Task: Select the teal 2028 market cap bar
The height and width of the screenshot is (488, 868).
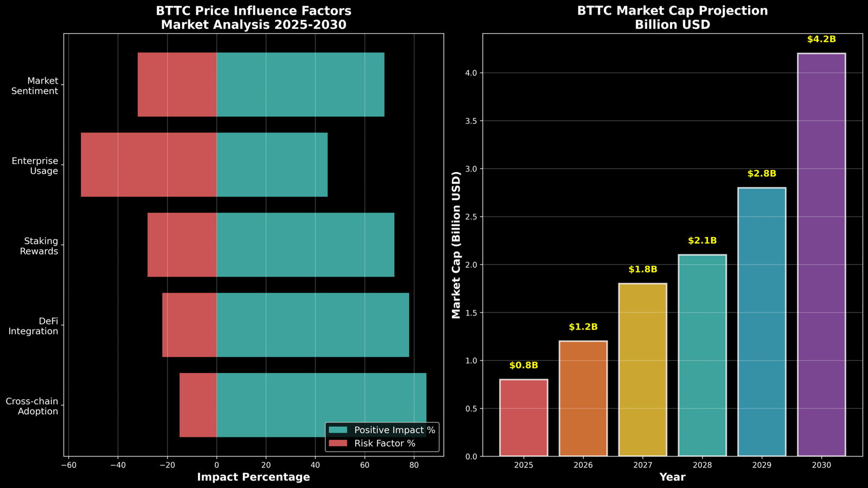Action: pyautogui.click(x=702, y=355)
